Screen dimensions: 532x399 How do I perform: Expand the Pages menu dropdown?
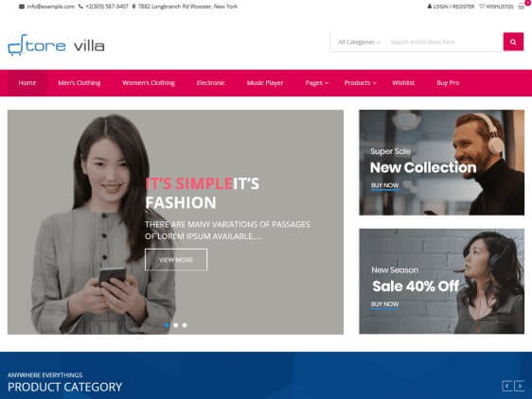(316, 83)
